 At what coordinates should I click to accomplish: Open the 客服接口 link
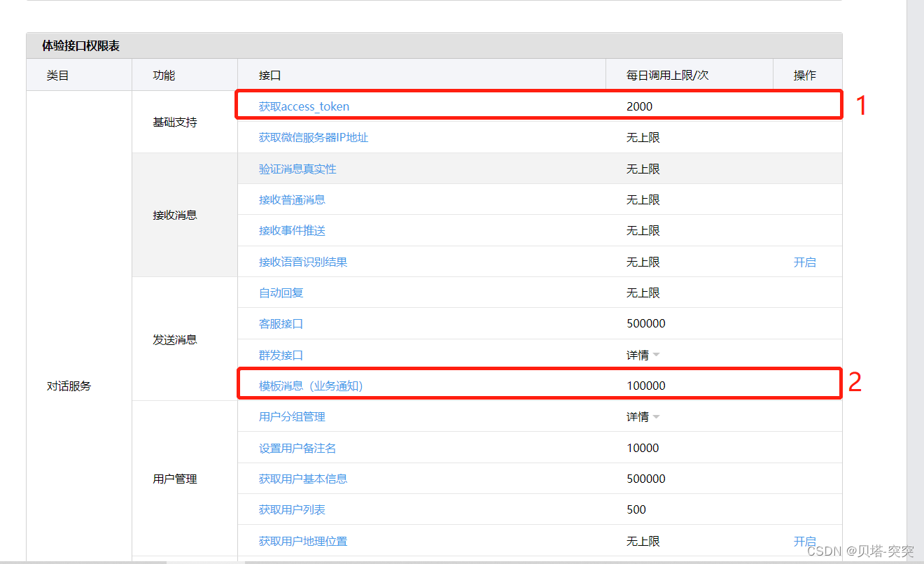coord(281,323)
